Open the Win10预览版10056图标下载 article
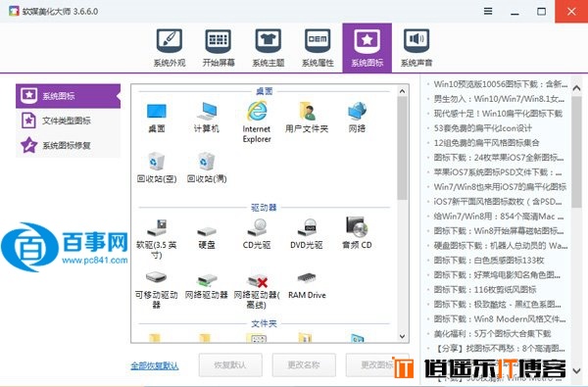The width and height of the screenshot is (588, 387). 500,84
